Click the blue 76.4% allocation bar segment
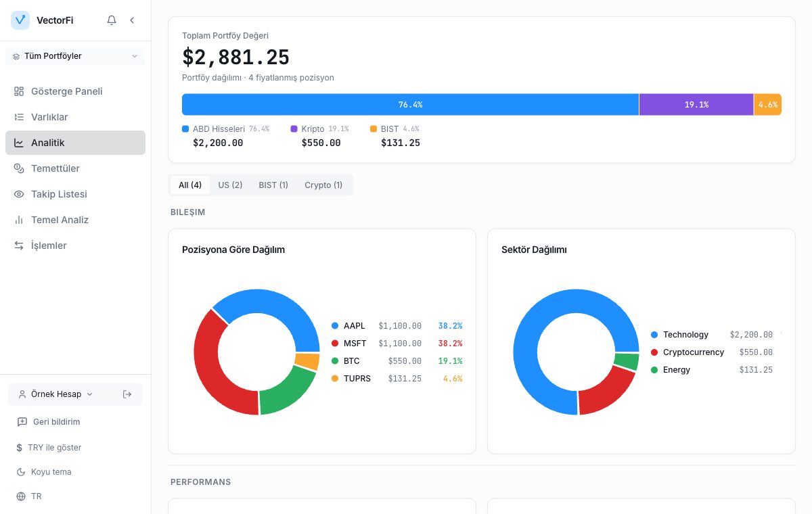Viewport: 812px width, 514px height. [x=410, y=105]
